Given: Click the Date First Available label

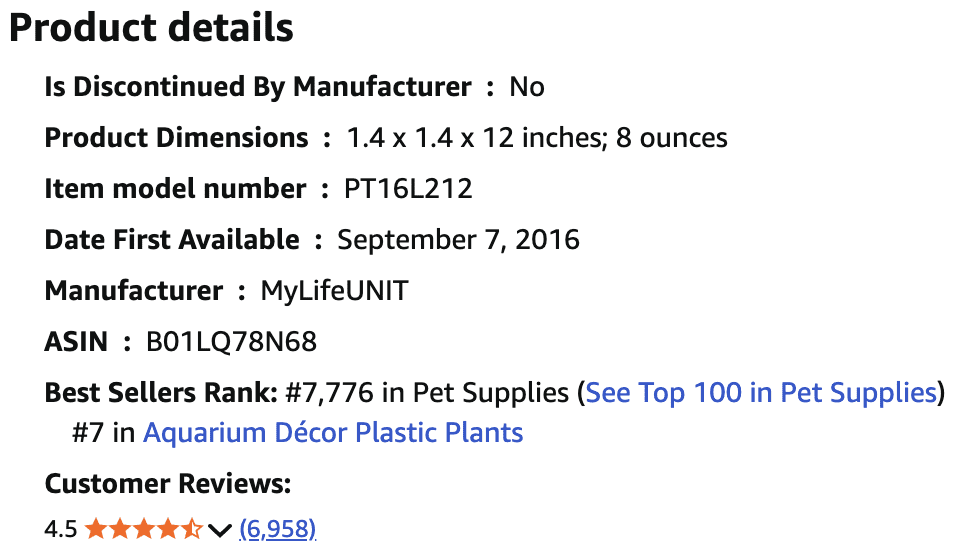Looking at the screenshot, I should click(x=171, y=240).
